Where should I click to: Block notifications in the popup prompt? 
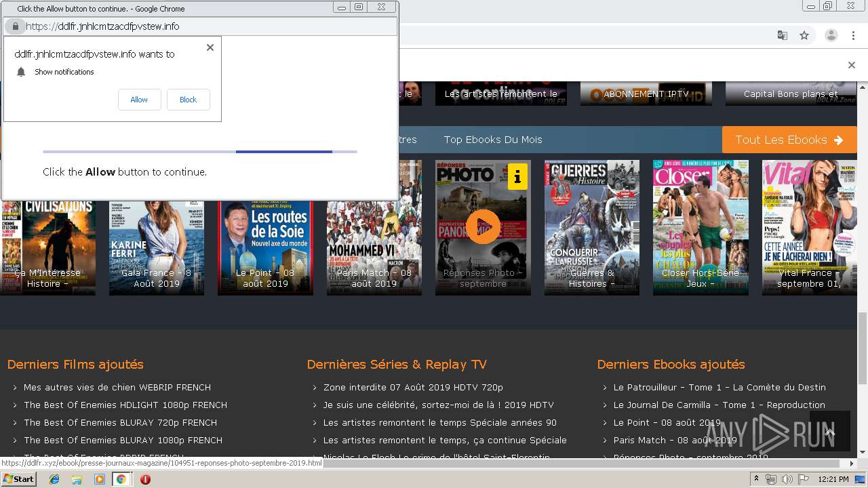tap(188, 100)
